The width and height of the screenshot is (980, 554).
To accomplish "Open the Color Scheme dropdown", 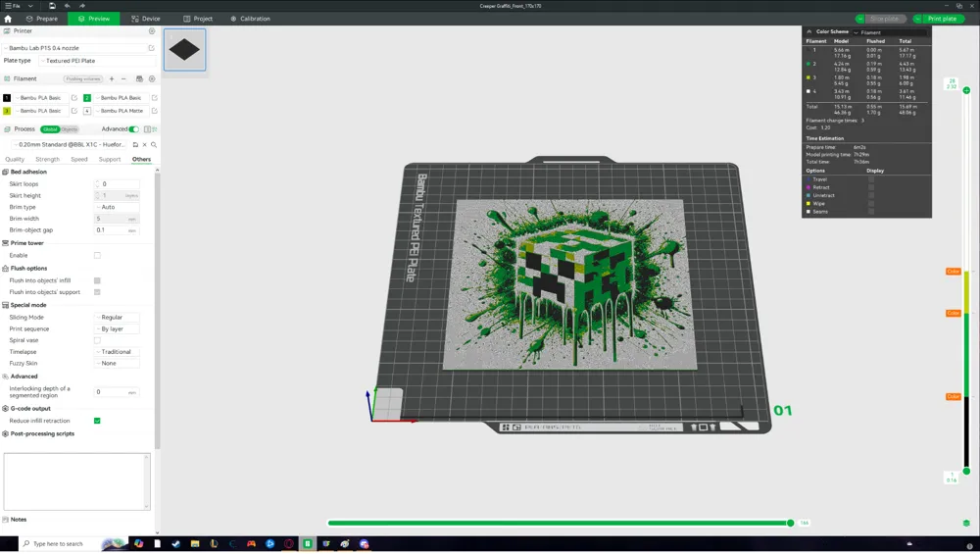I will pos(890,32).
